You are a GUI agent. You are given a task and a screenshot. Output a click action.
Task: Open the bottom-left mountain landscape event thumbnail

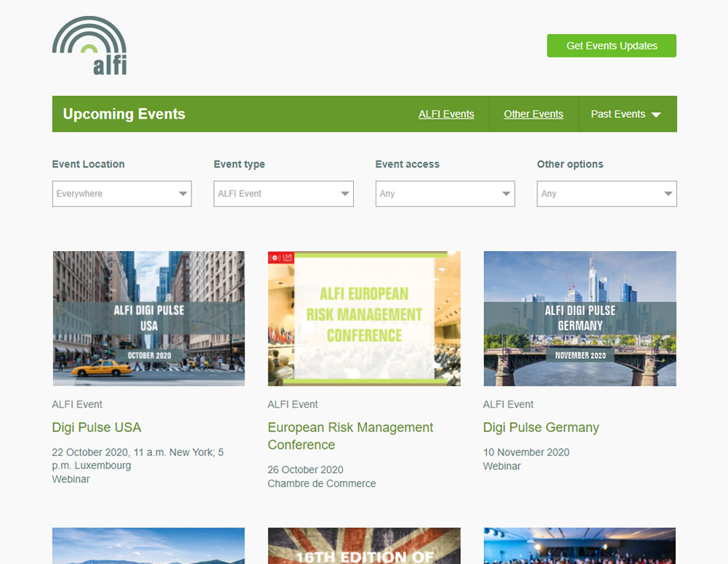[x=149, y=546]
